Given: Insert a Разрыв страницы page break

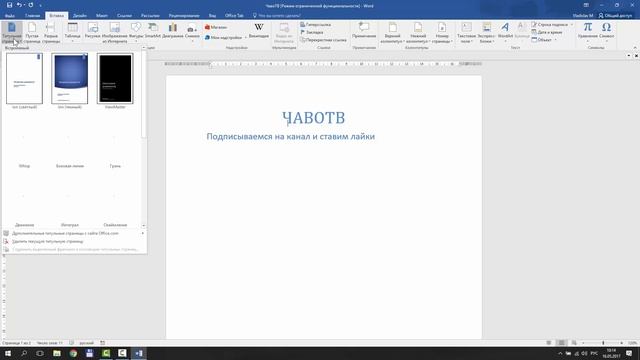Looking at the screenshot, I should click(x=51, y=33).
